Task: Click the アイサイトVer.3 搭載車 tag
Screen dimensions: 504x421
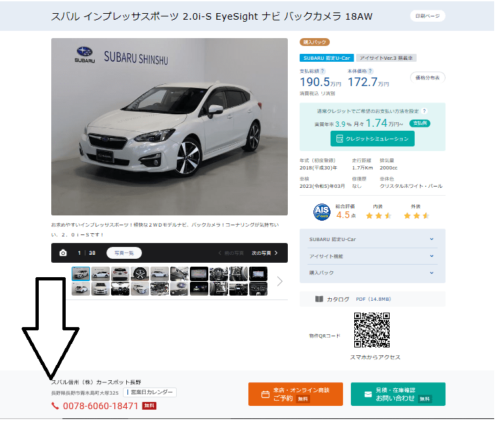Action: click(386, 58)
